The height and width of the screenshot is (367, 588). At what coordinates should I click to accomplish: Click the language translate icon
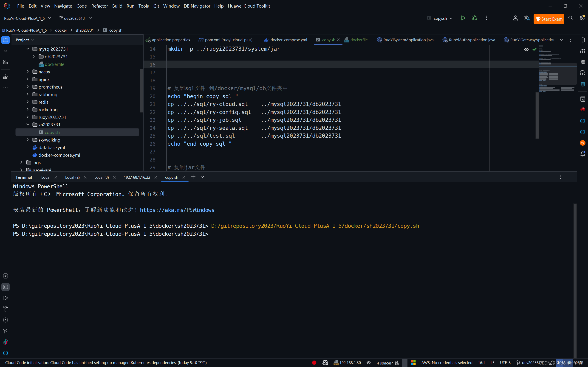pos(527,18)
